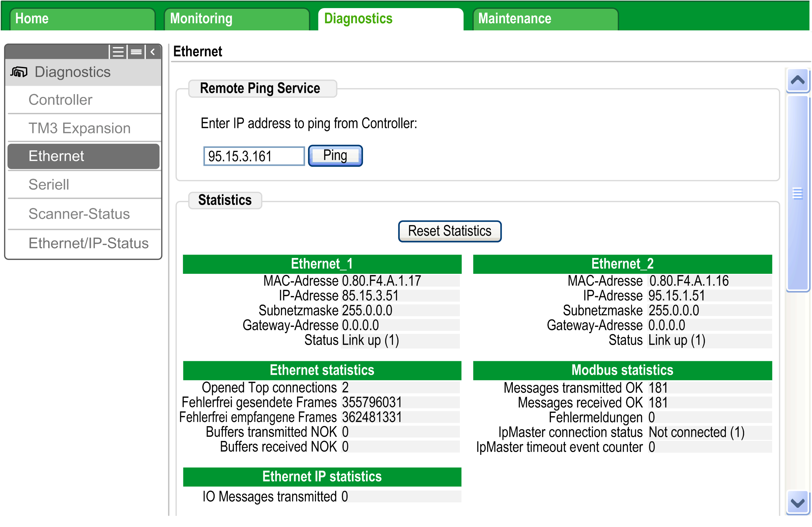Open the Seriell diagnostics page
The width and height of the screenshot is (812, 527).
tap(49, 185)
